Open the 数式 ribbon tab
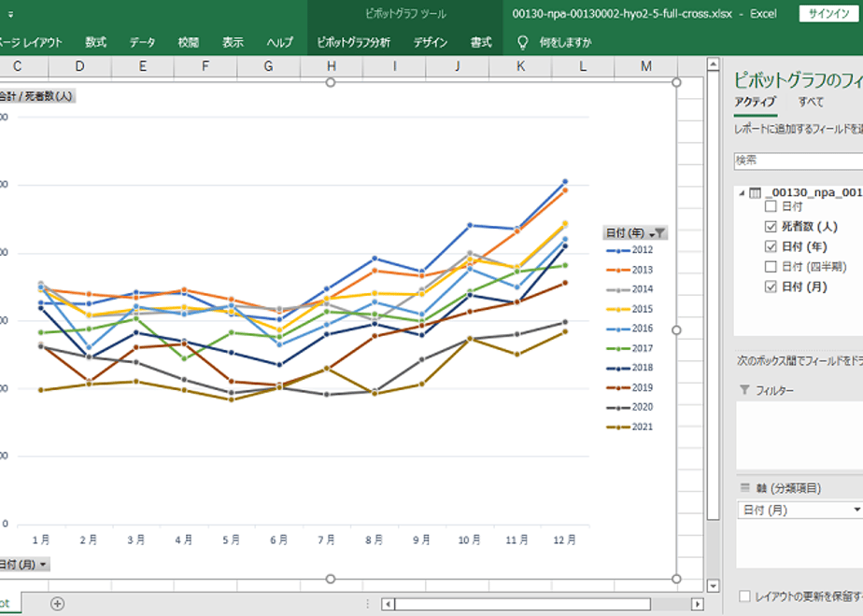 96,42
